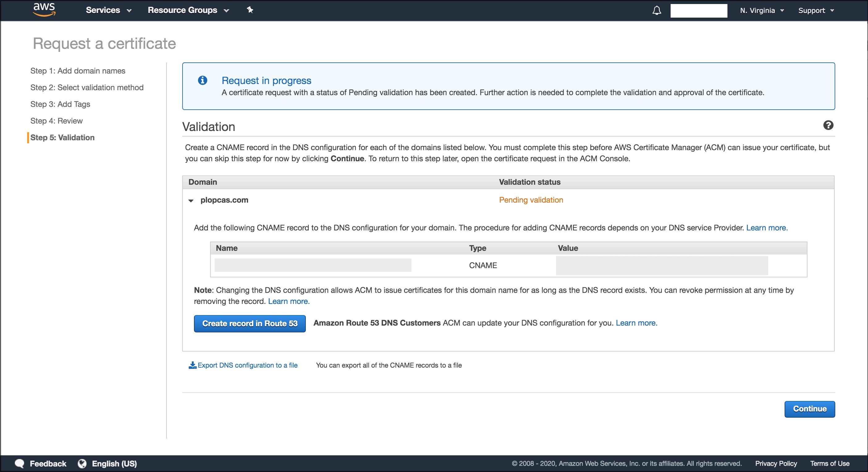This screenshot has height=472, width=868.
Task: Click the Validation section heading
Action: click(x=209, y=127)
